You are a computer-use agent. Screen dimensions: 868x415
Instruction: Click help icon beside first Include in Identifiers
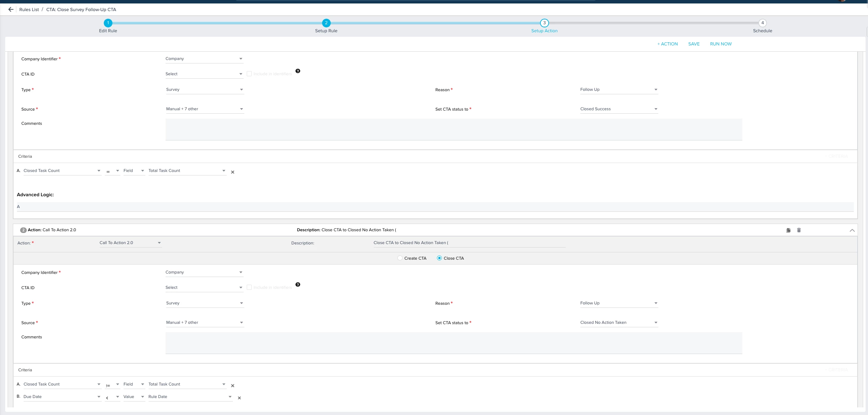click(x=297, y=71)
